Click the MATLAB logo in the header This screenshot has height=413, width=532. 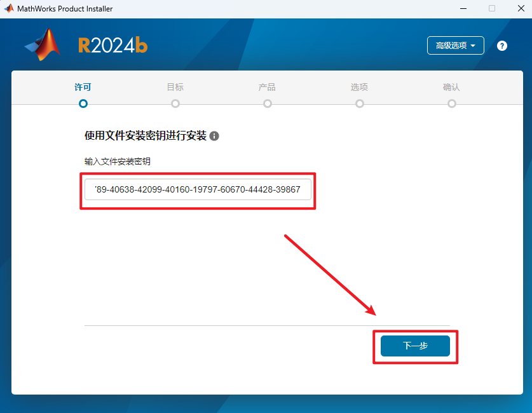43,44
